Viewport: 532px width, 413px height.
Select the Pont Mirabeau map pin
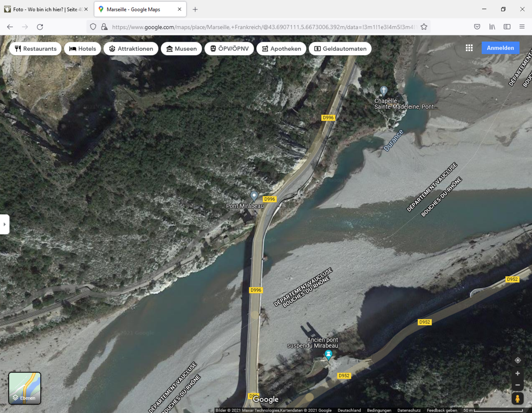coord(254,196)
